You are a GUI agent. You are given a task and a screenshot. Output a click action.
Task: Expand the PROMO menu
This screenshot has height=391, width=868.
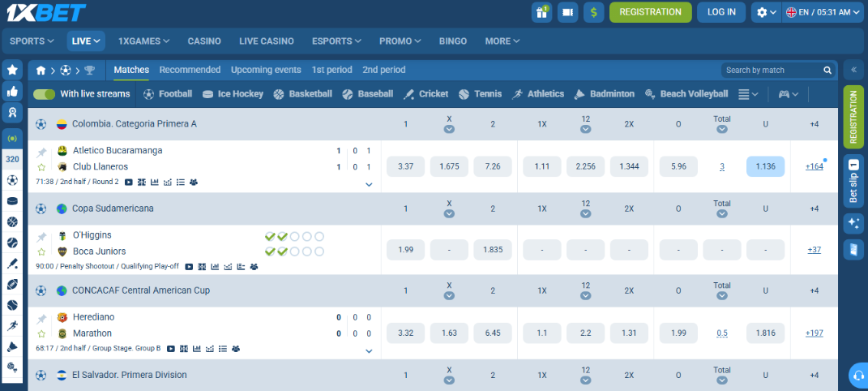point(400,41)
